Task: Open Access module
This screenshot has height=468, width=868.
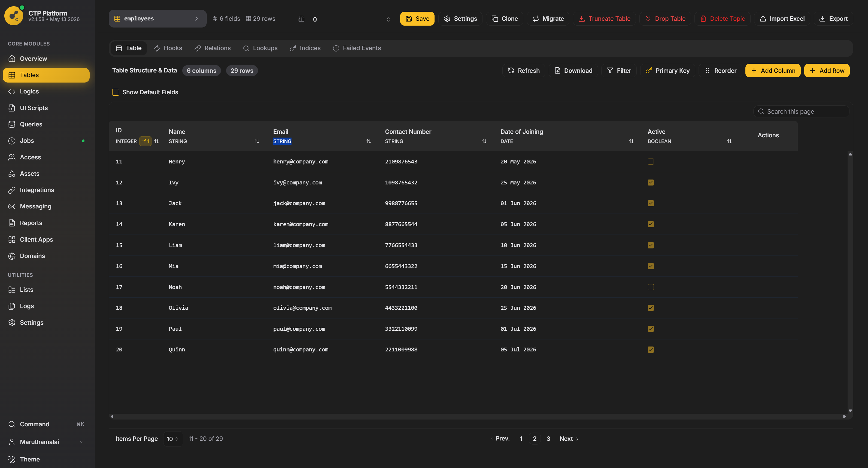Action: click(x=46, y=157)
